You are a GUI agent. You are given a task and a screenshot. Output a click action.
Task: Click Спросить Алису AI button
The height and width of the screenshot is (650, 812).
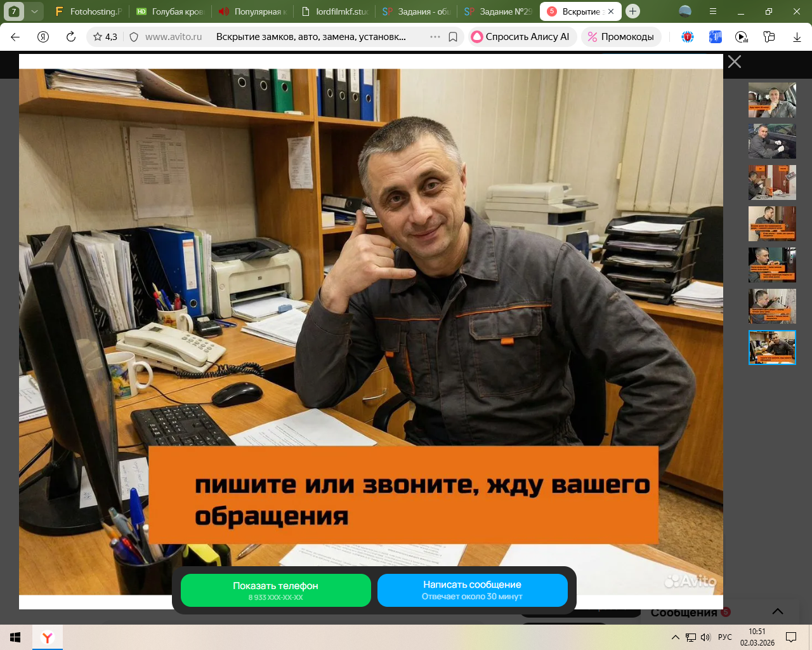click(523, 37)
